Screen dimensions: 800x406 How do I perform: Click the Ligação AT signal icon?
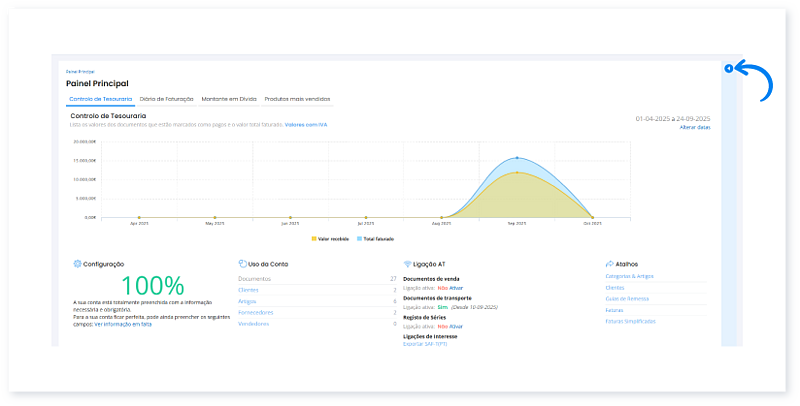407,264
